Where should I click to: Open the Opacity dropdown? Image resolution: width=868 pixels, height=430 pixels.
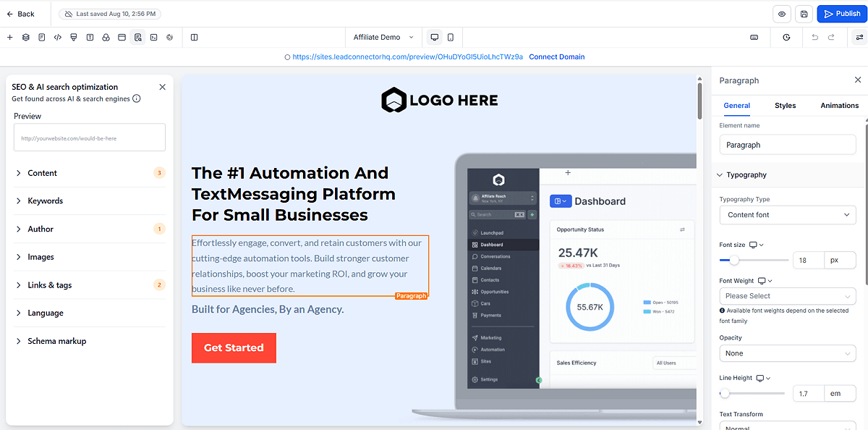[x=788, y=353]
